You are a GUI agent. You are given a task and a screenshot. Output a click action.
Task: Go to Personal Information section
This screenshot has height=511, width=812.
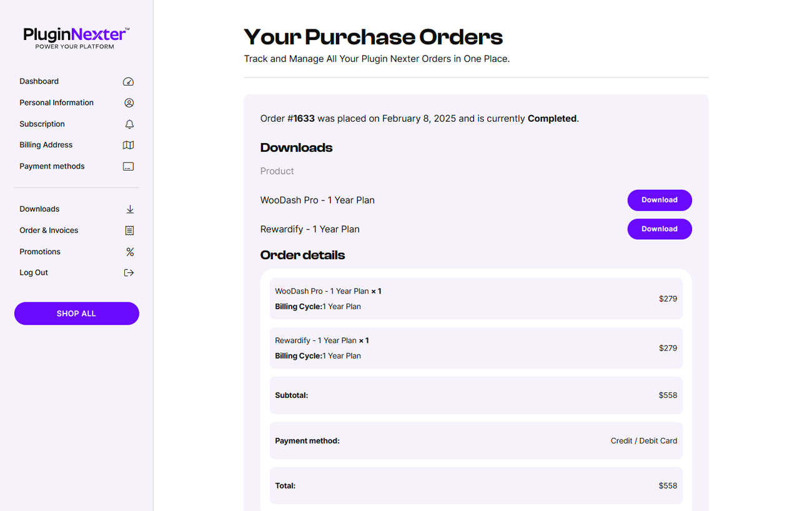(56, 102)
